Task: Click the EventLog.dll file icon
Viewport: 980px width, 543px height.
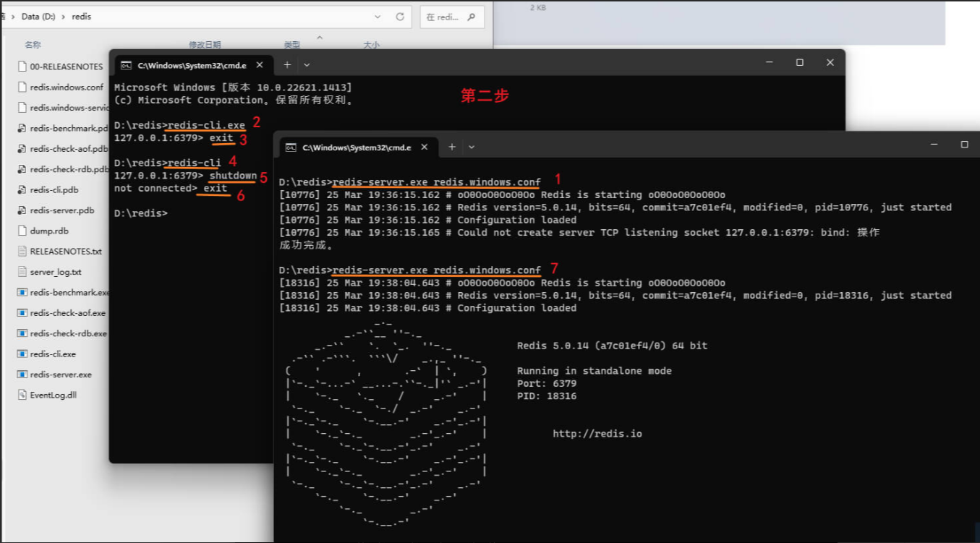Action: tap(22, 395)
